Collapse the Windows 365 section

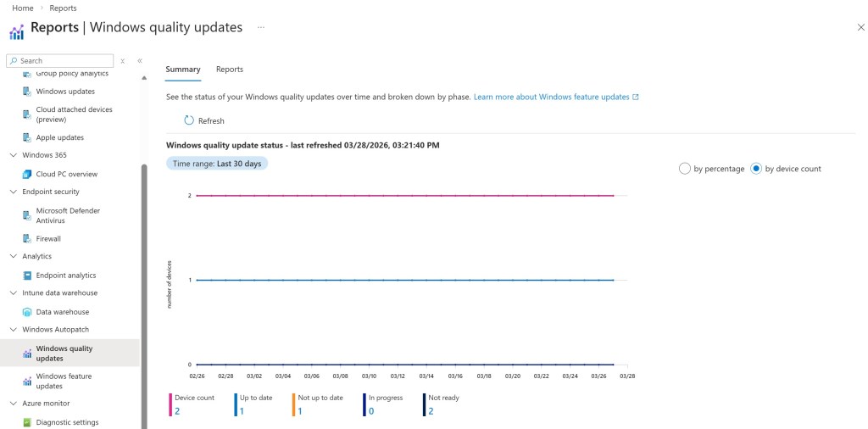(x=13, y=155)
